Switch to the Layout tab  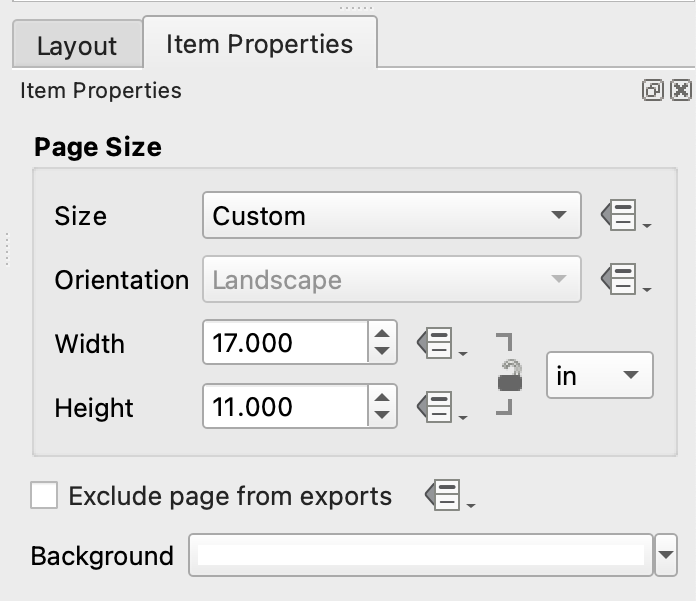[x=76, y=46]
